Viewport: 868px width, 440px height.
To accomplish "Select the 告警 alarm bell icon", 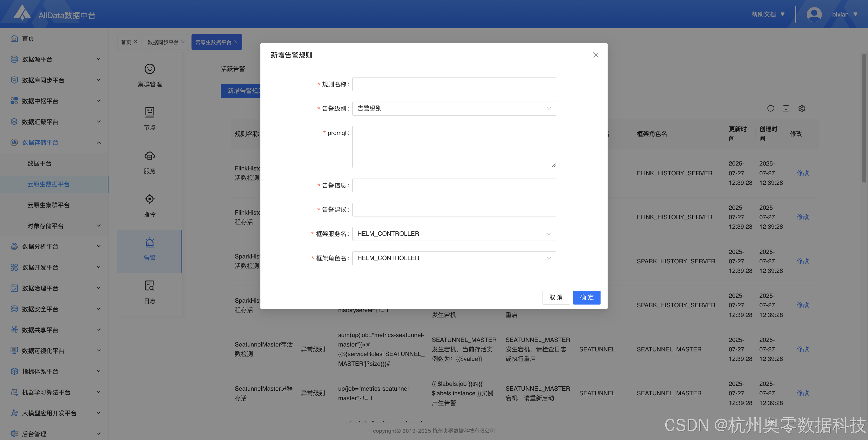I will click(x=150, y=243).
